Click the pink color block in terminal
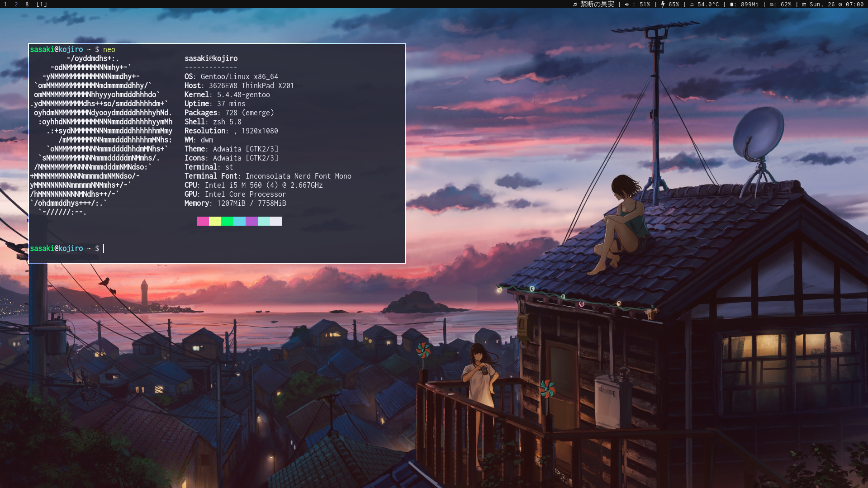868x488 pixels. [x=203, y=221]
